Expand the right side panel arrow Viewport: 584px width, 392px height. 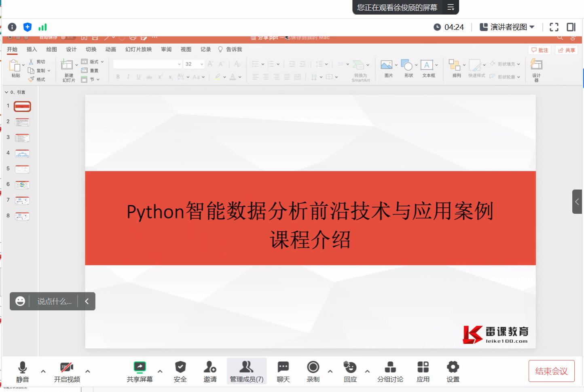pos(577,202)
